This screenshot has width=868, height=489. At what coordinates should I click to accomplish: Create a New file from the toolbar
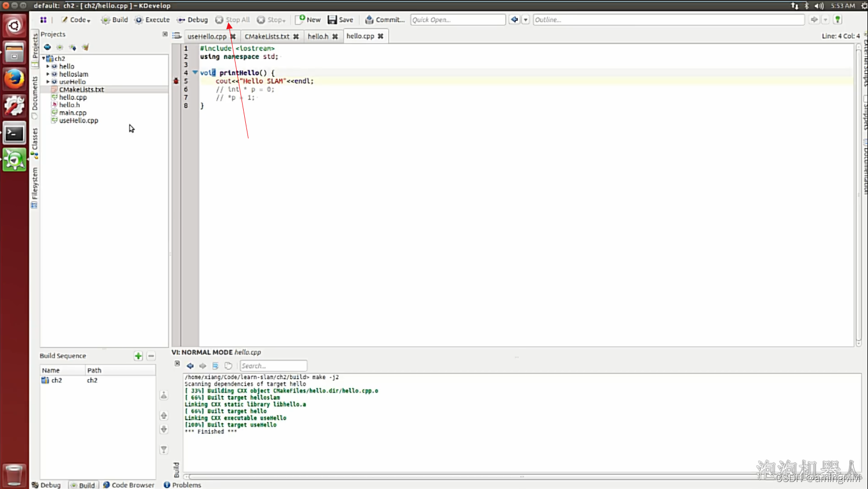coord(308,19)
